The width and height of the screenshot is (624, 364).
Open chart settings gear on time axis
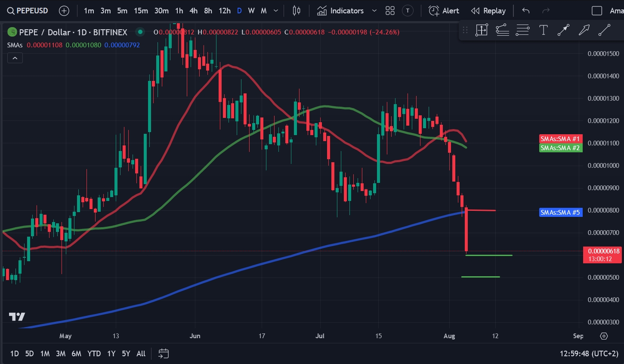tap(604, 336)
